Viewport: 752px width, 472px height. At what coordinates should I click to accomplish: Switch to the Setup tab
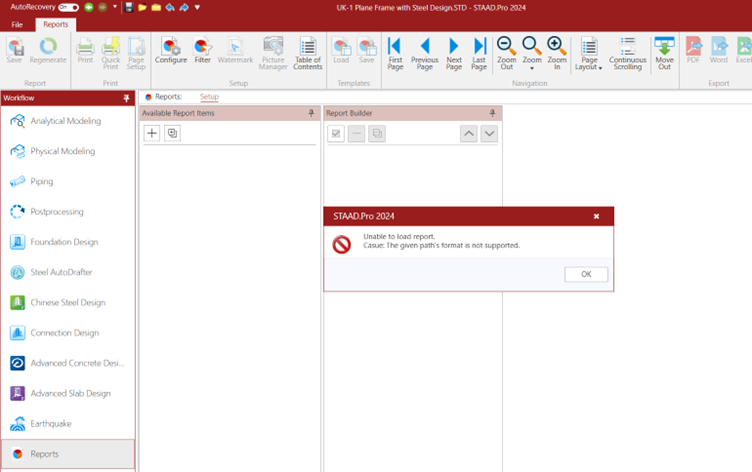point(209,97)
